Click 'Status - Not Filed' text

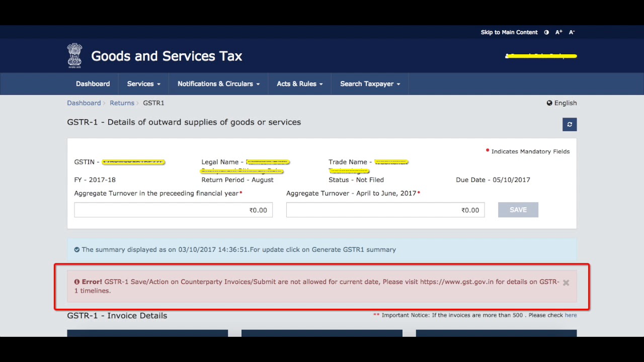pyautogui.click(x=356, y=179)
